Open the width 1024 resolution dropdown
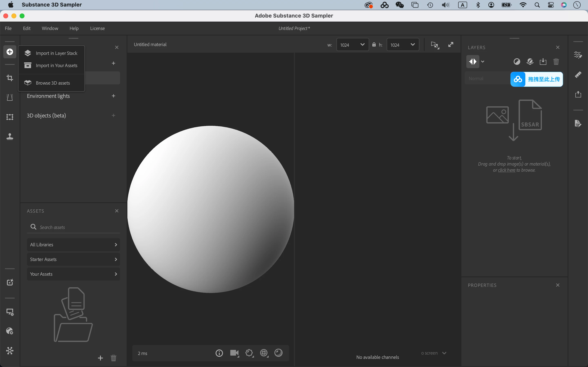Viewport: 588px width, 367px height. (352, 45)
